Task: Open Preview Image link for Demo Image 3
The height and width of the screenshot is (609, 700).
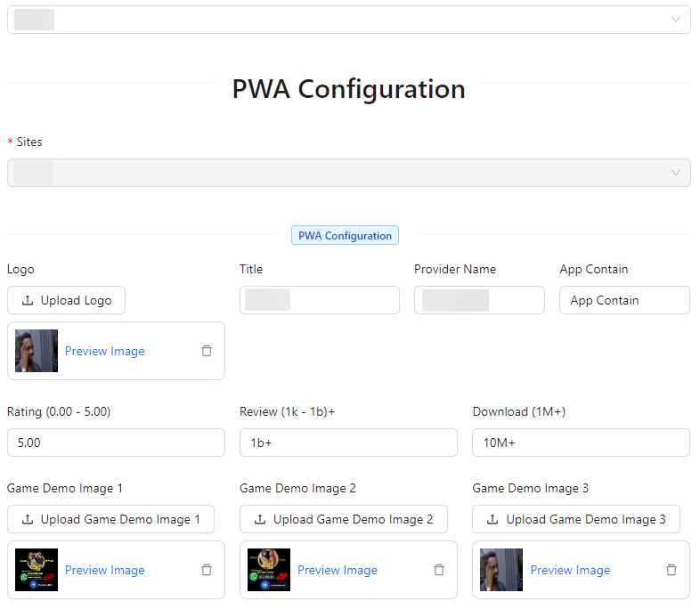Action: (x=570, y=570)
